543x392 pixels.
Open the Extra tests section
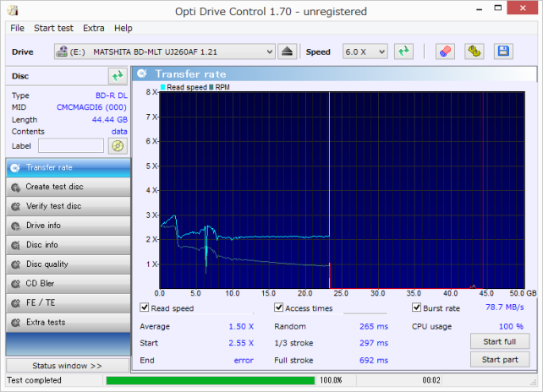pos(69,323)
